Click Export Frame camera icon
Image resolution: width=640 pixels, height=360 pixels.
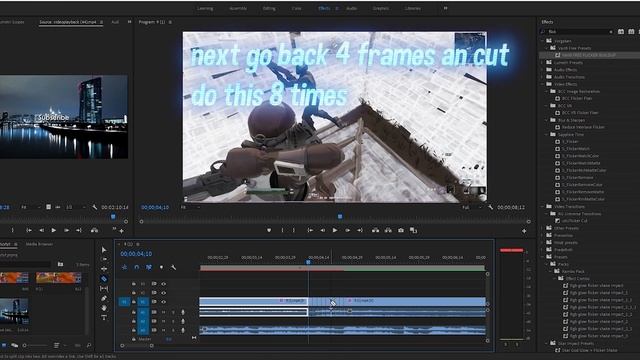(401, 230)
